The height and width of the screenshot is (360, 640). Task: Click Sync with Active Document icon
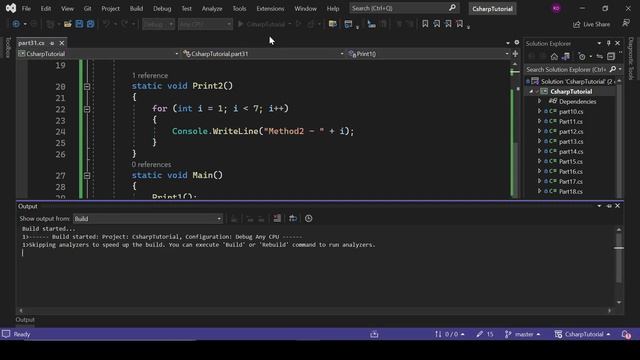(599, 56)
